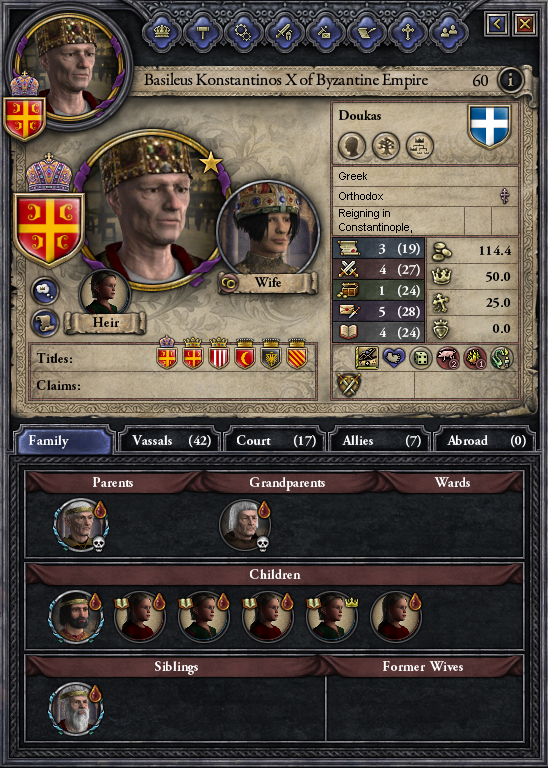Click the dynasty tree icon under Doukas
Screen dimensions: 548x768
(386, 146)
